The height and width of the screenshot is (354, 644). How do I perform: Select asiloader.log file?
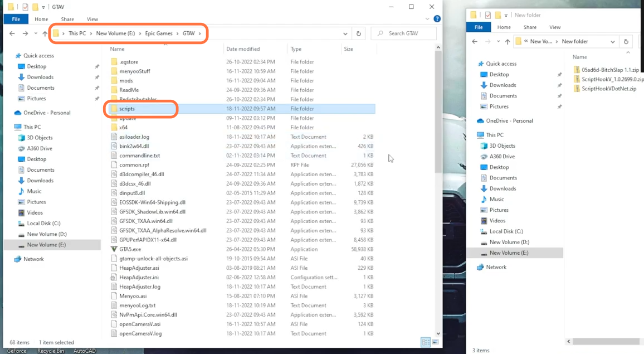134,137
